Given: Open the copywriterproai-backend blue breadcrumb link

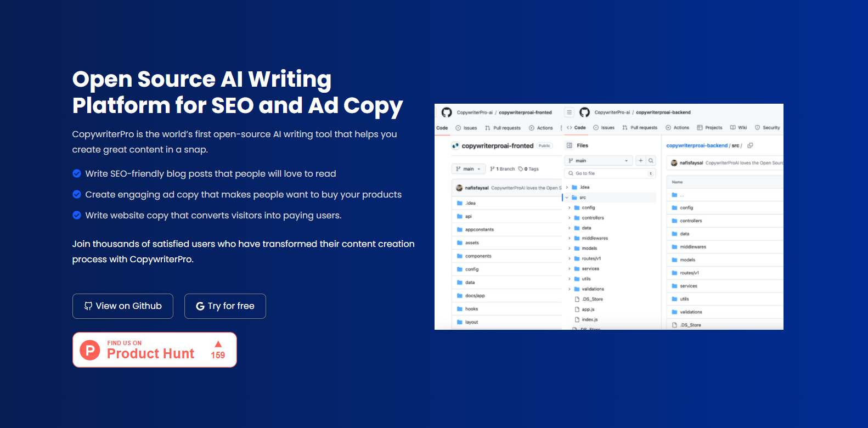Looking at the screenshot, I should click(697, 145).
